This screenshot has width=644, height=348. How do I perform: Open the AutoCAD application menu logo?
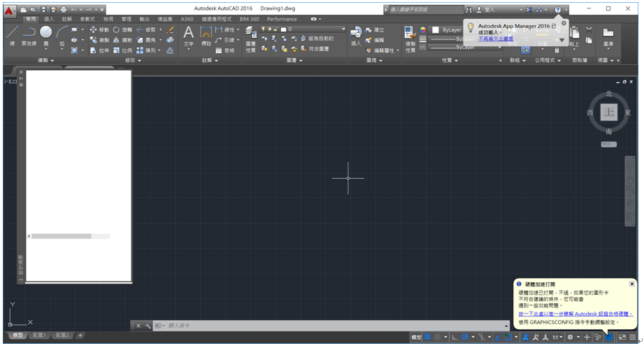click(9, 10)
